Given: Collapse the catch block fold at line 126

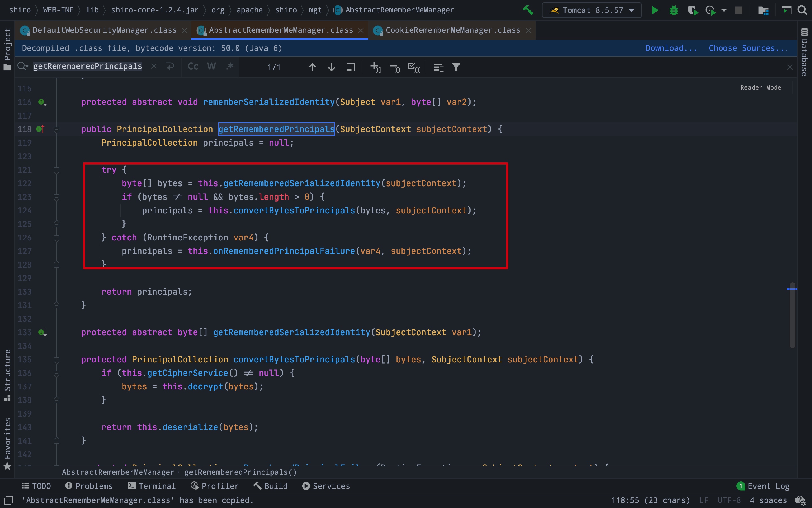Looking at the screenshot, I should point(57,238).
